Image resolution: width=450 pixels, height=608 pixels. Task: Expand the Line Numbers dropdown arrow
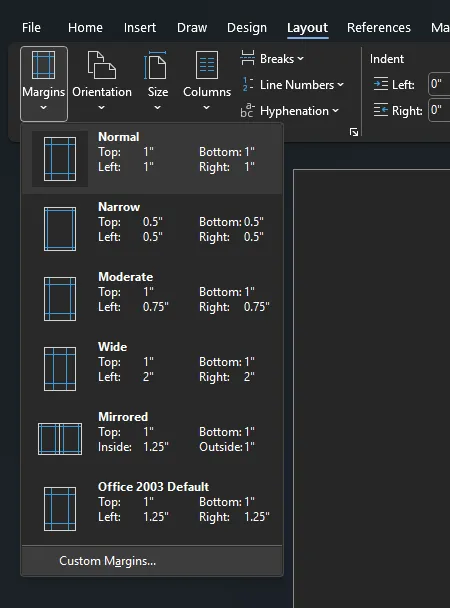click(340, 85)
